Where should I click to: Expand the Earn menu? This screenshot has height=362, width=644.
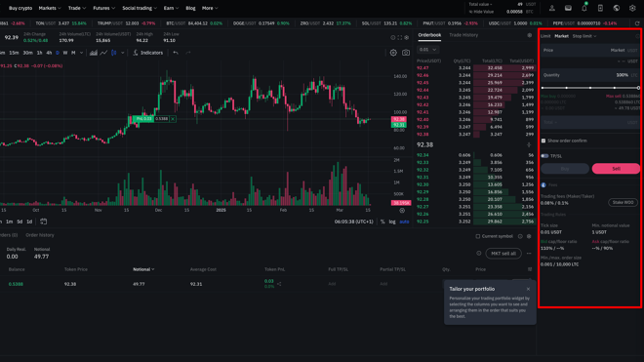tap(171, 8)
